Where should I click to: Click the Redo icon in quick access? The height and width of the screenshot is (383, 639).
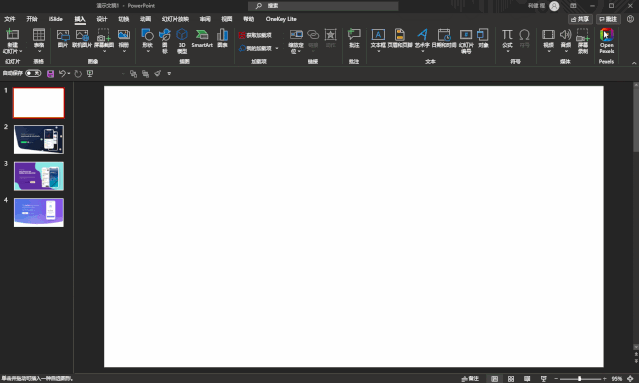[x=78, y=74]
